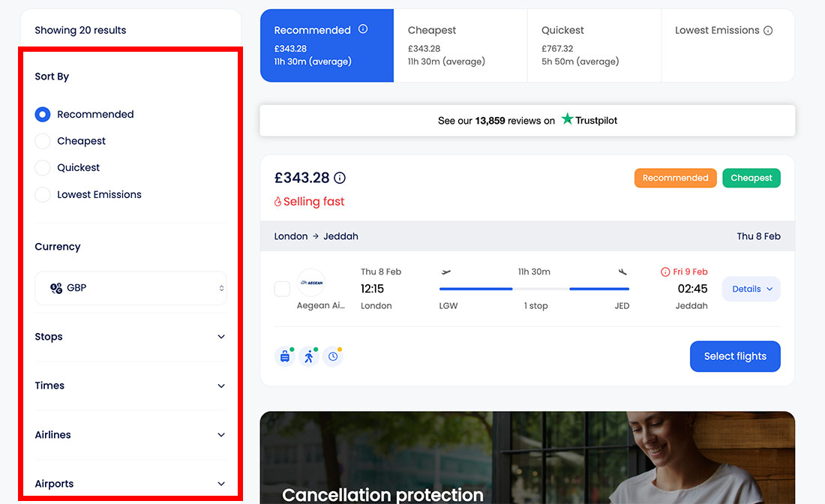Click the Lowest Emissions tab info icon

[x=768, y=31]
